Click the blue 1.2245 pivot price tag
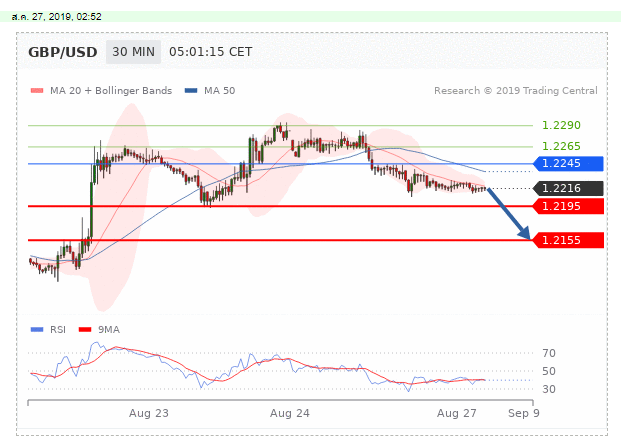The height and width of the screenshot is (445, 621). pos(568,164)
